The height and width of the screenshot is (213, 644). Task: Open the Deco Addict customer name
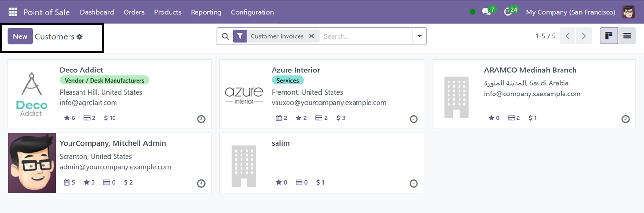click(81, 70)
